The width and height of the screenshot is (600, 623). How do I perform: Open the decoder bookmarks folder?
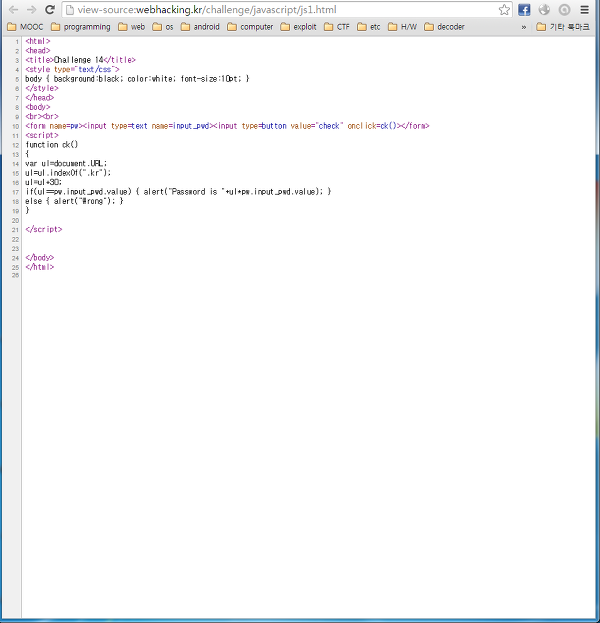coord(445,27)
